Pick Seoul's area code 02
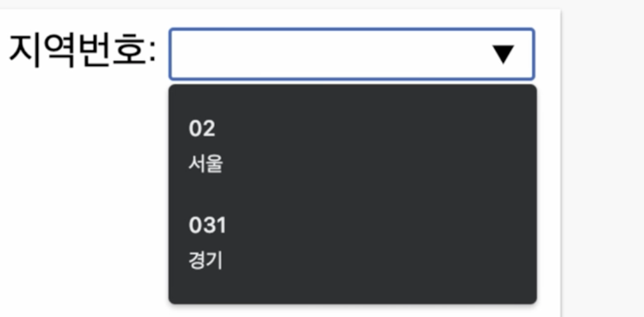The height and width of the screenshot is (317, 644). [352, 145]
